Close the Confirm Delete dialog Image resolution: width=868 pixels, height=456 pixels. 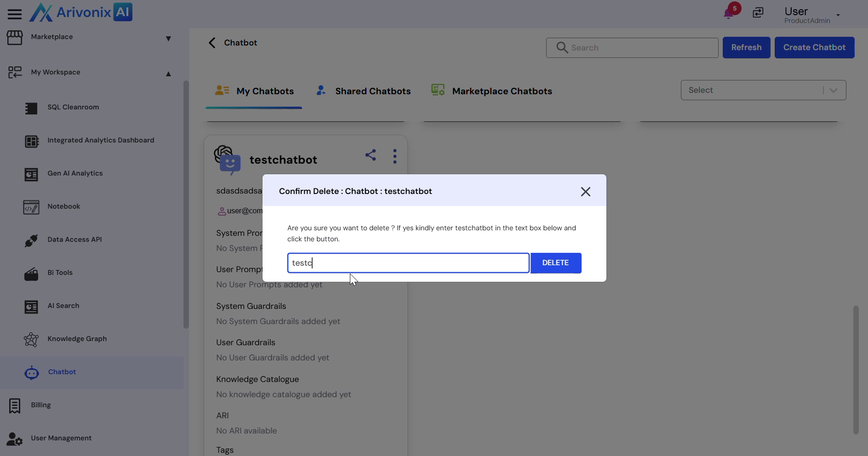point(585,192)
